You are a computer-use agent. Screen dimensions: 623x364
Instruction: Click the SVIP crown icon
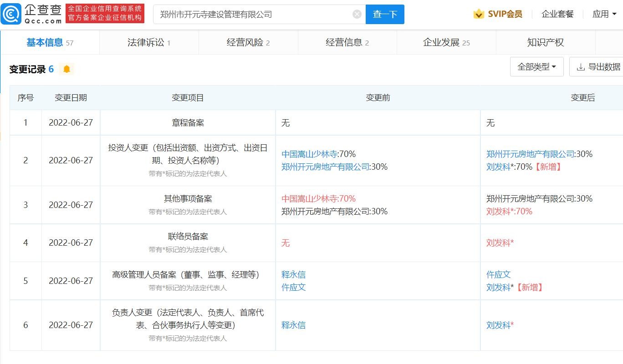coord(479,14)
